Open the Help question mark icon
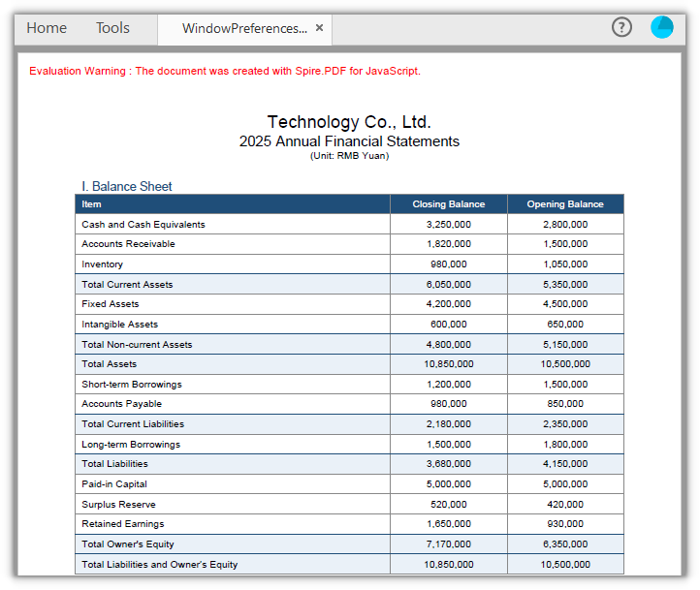The height and width of the screenshot is (590, 700). click(621, 27)
